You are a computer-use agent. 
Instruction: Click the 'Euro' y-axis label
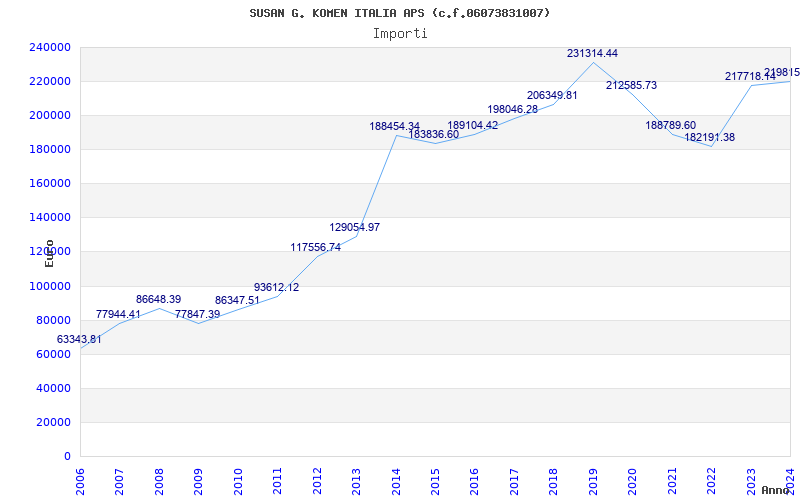click(x=49, y=253)
